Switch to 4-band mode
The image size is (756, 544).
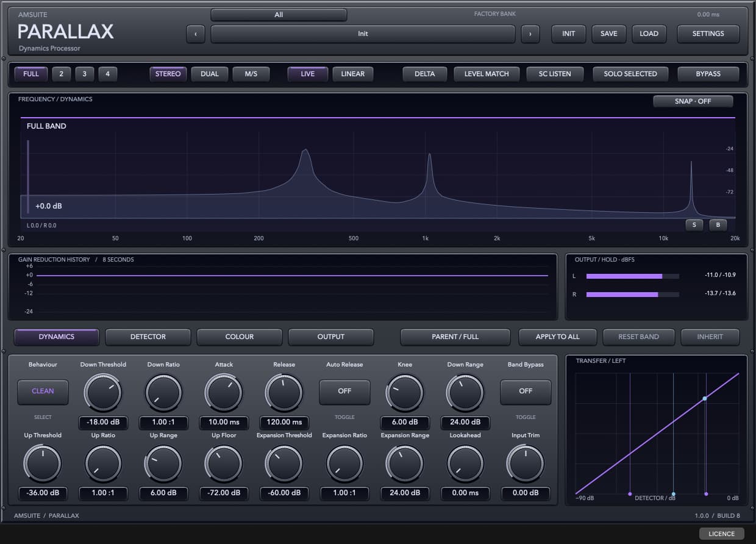pyautogui.click(x=107, y=74)
